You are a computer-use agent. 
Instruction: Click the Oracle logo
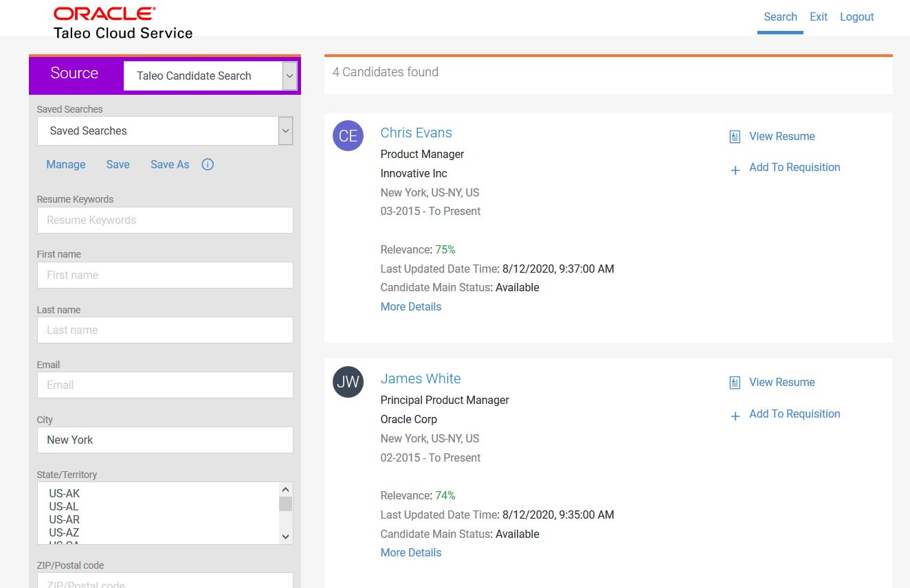pyautogui.click(x=104, y=14)
